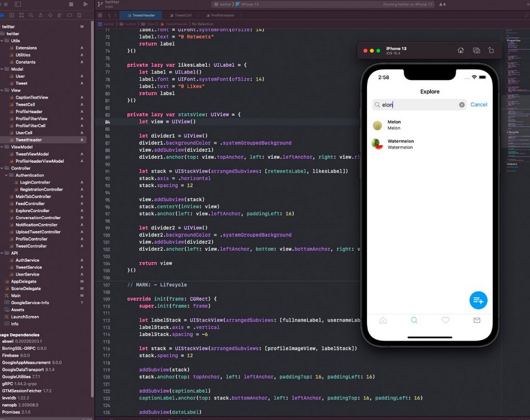This screenshot has height=420, width=530.
Task: Collapse the Model group
Action: point(2,69)
